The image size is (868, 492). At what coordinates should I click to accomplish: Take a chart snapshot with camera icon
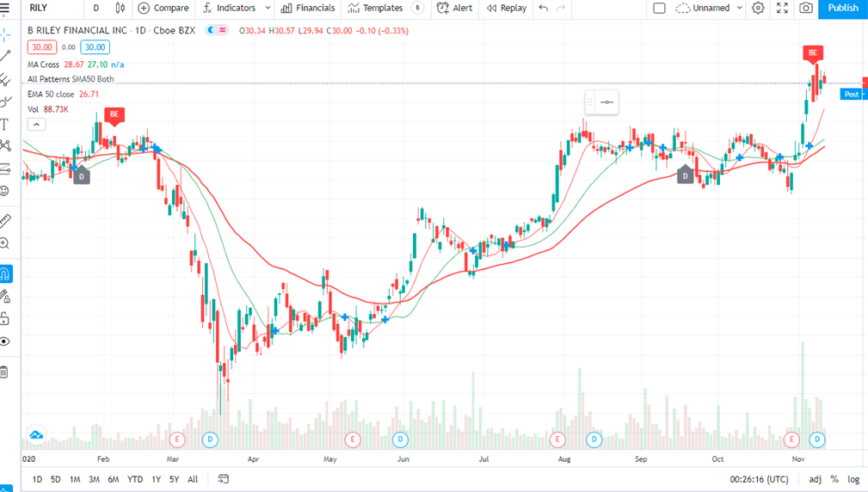(805, 8)
